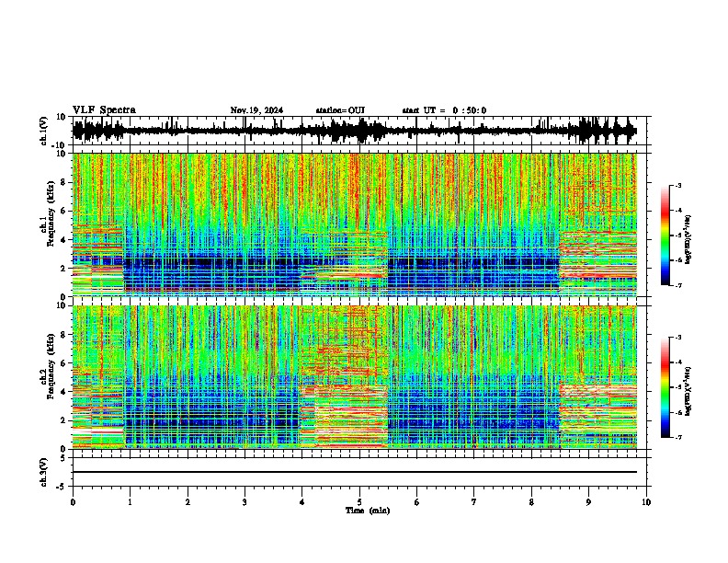Click the "1" tick on time axis
The height and width of the screenshot is (563, 728).
pos(130,502)
